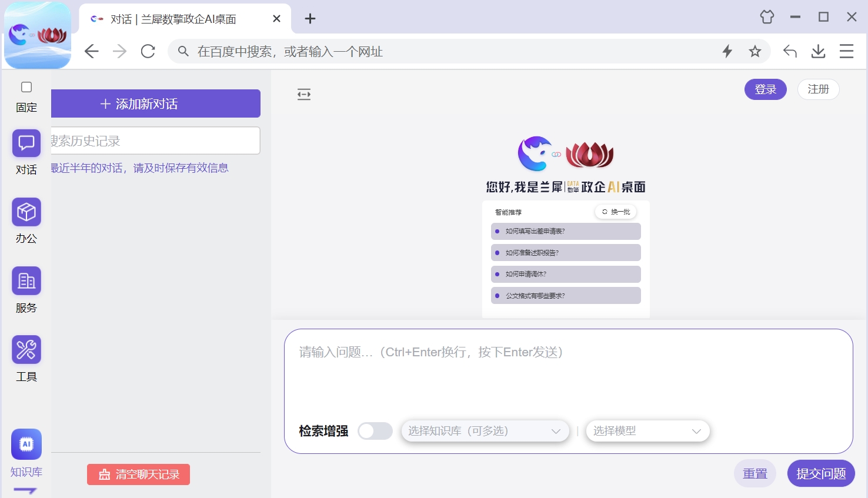Click the lightning speed mode icon
Image resolution: width=868 pixels, height=498 pixels.
click(727, 52)
